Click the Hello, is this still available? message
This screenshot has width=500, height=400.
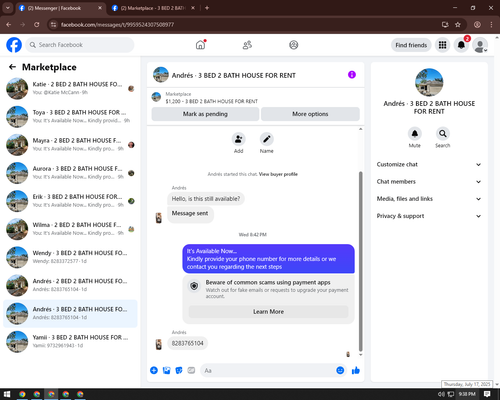[x=206, y=199]
